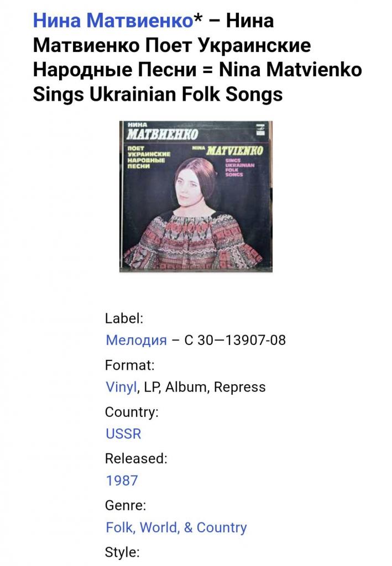Click the 'Genre:' field heading
The image size is (392, 566).
(126, 505)
